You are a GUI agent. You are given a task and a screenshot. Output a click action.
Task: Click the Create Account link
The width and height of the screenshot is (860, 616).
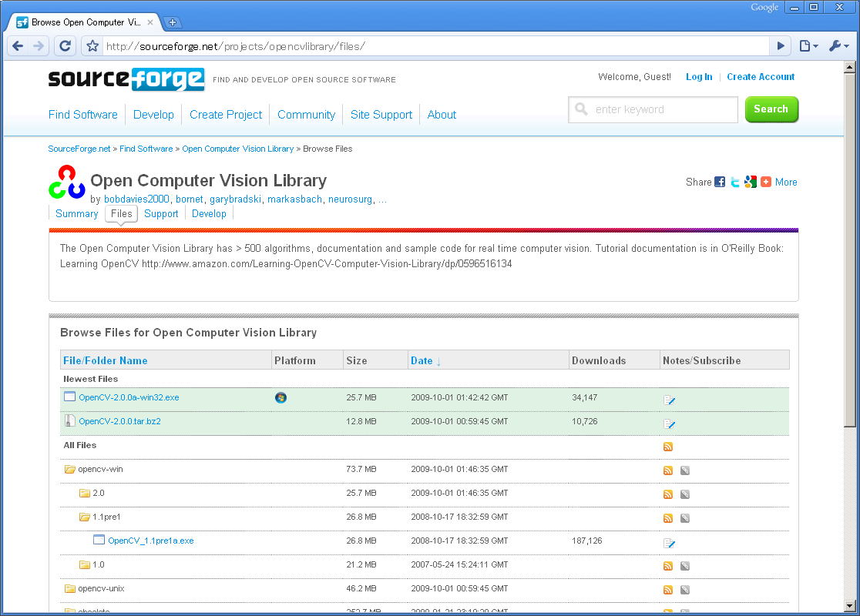point(761,77)
